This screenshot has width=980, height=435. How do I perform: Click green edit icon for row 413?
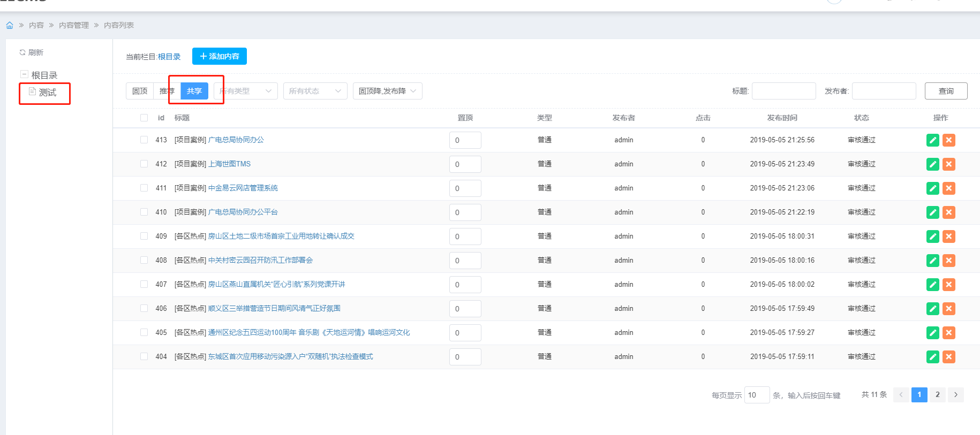[932, 140]
